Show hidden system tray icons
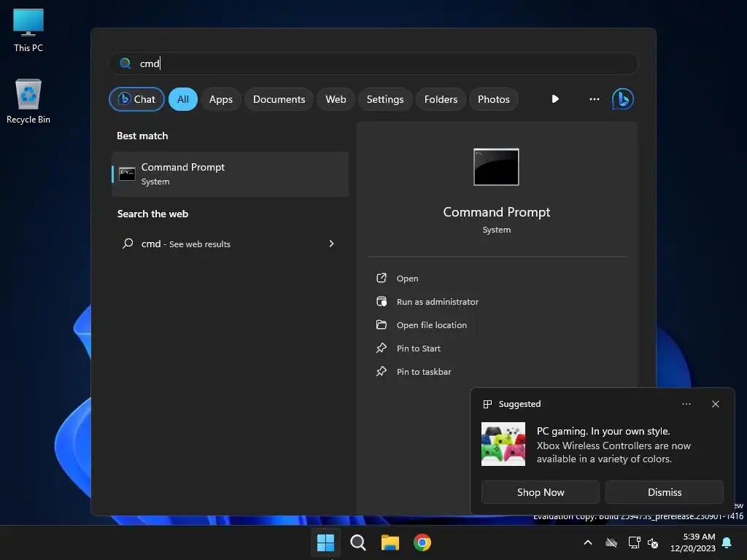Viewport: 747px width, 560px height. pyautogui.click(x=588, y=542)
